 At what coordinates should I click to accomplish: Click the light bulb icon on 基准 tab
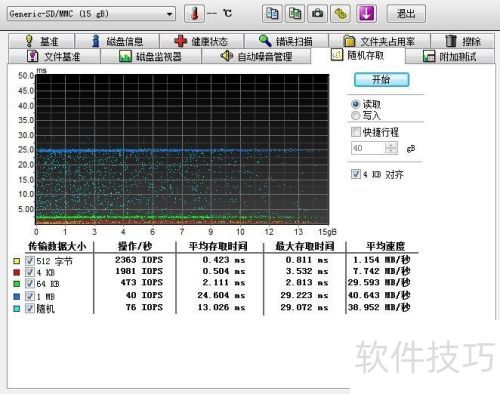point(29,41)
